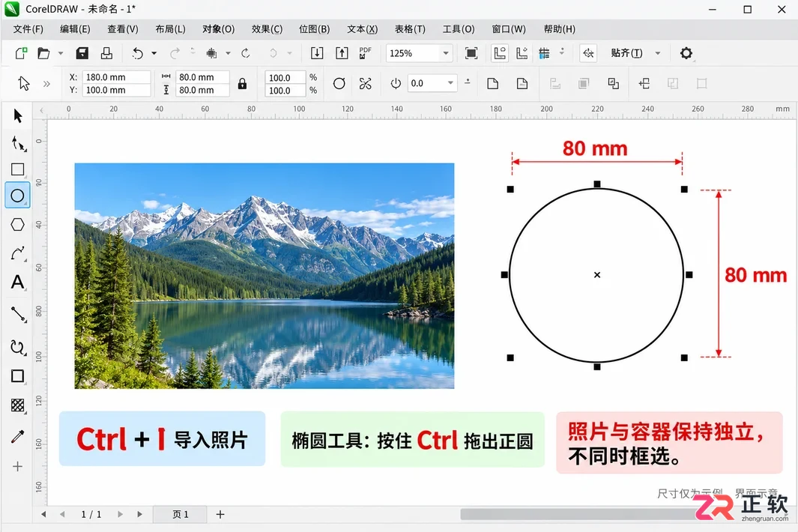Screen dimensions: 798x532
Task: Click the circle's center X marker
Action: click(597, 275)
